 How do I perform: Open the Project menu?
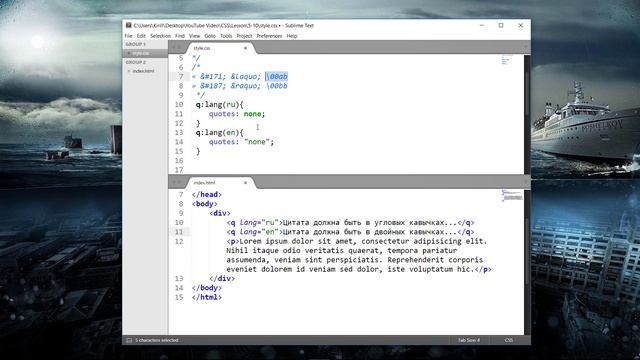pyautogui.click(x=244, y=36)
